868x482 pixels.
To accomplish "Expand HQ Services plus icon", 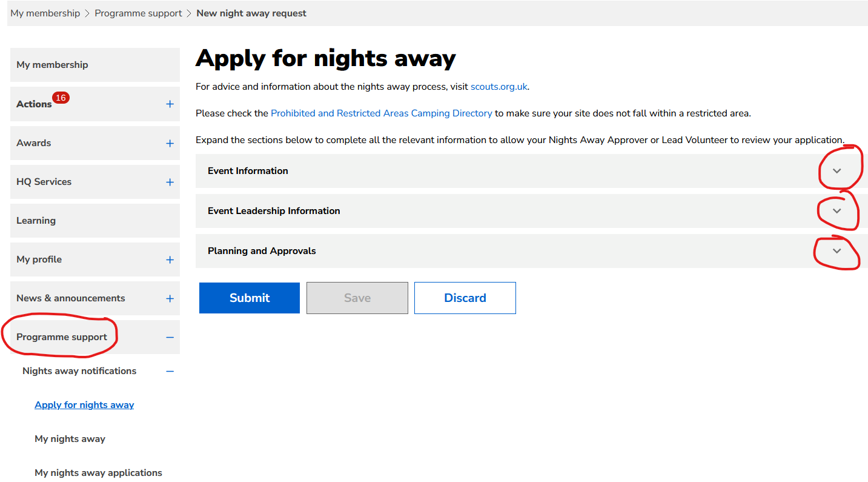I will click(170, 182).
